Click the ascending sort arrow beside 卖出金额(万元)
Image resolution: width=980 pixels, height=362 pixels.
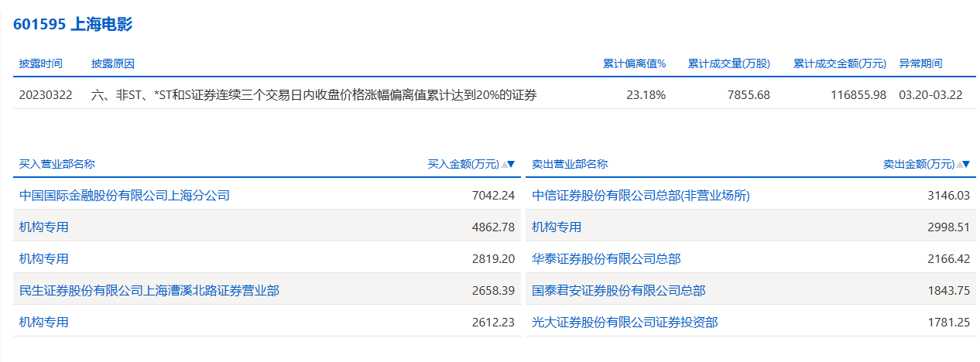pos(959,165)
